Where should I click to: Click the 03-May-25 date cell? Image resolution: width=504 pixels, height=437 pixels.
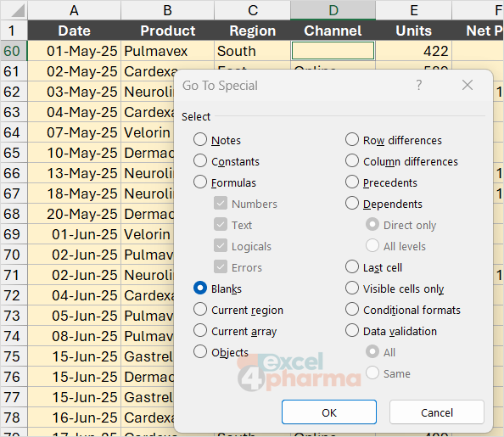[x=75, y=92]
